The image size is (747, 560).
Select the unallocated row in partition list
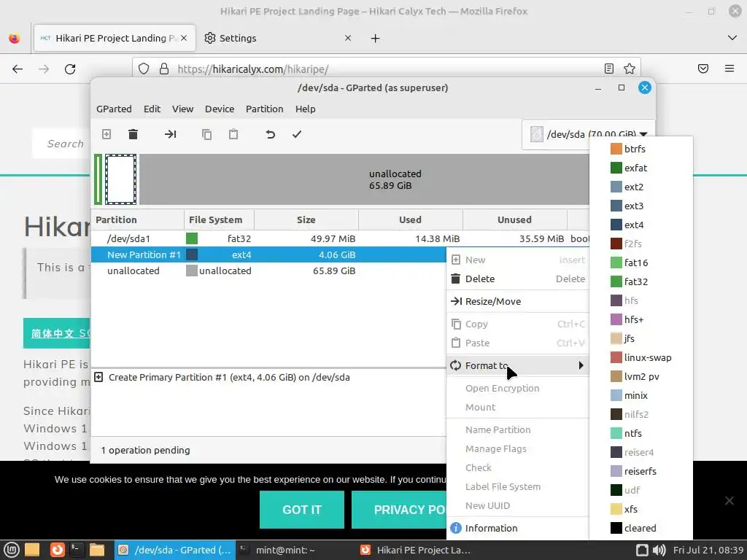click(268, 271)
